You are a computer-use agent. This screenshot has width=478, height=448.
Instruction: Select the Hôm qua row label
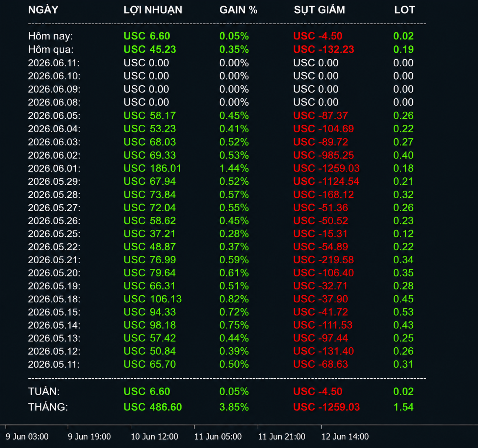point(51,49)
